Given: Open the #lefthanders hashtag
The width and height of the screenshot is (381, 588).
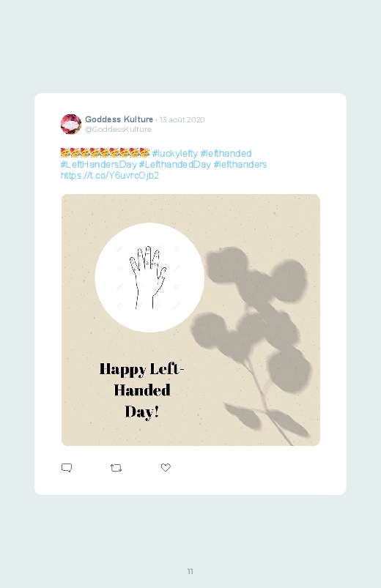Looking at the screenshot, I should pyautogui.click(x=240, y=164).
